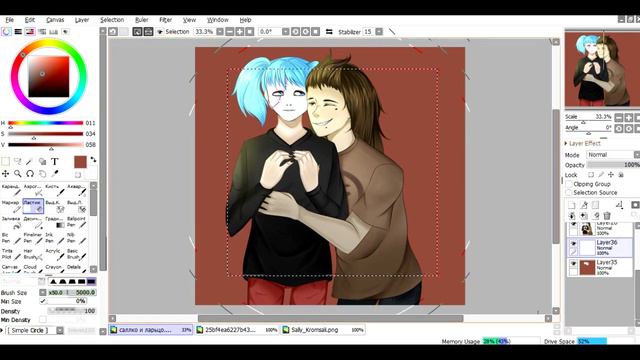Open the Selection menu
Screen dimensions: 640x360
tap(112, 20)
